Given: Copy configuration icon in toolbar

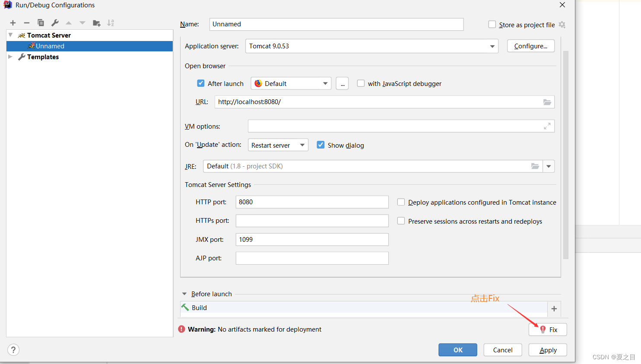Looking at the screenshot, I should click(x=41, y=23).
